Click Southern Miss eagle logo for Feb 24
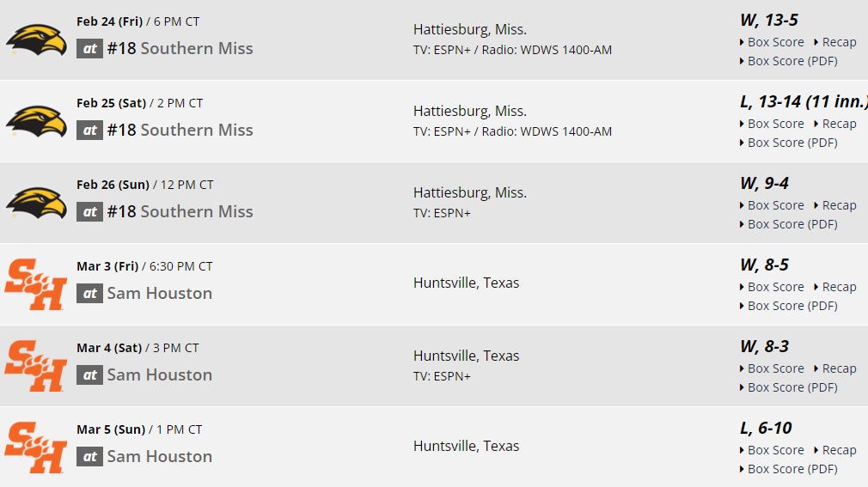The height and width of the screenshot is (487, 868). point(36,40)
